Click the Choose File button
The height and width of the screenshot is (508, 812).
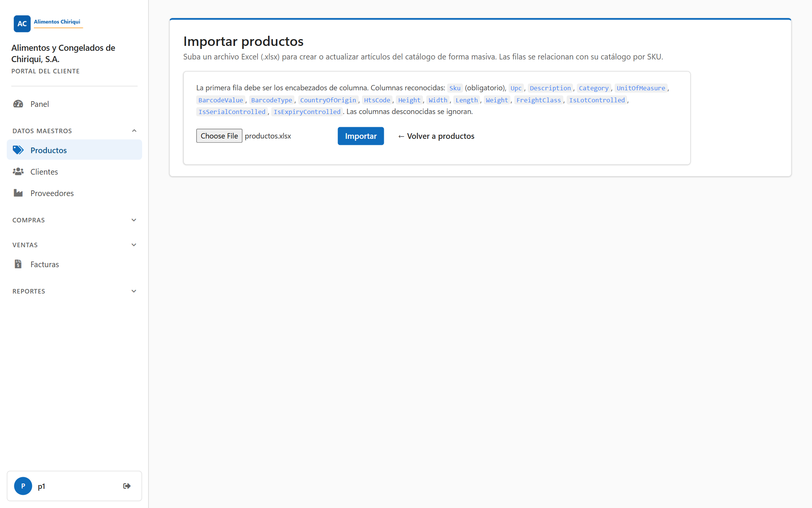click(219, 136)
